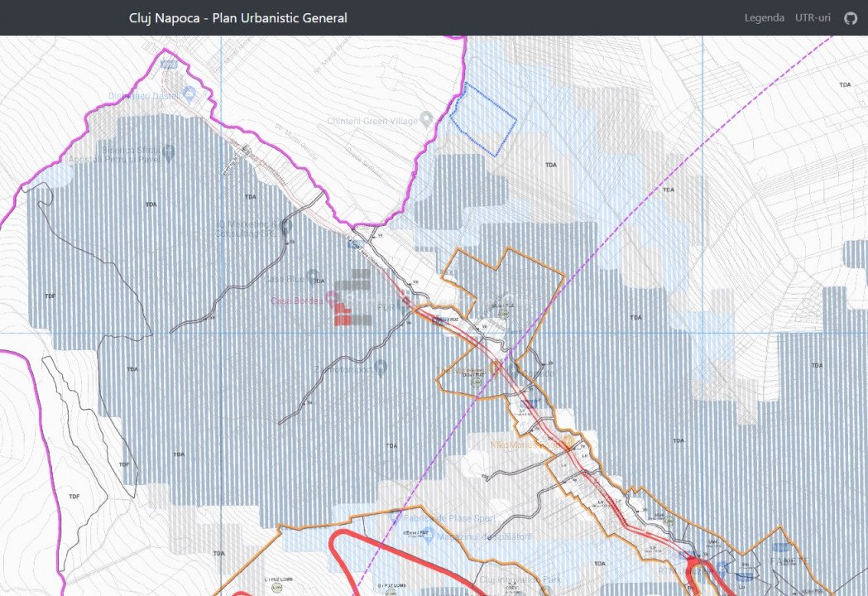
Task: Select the Casa Bordea pink lodging marker
Action: 331,299
